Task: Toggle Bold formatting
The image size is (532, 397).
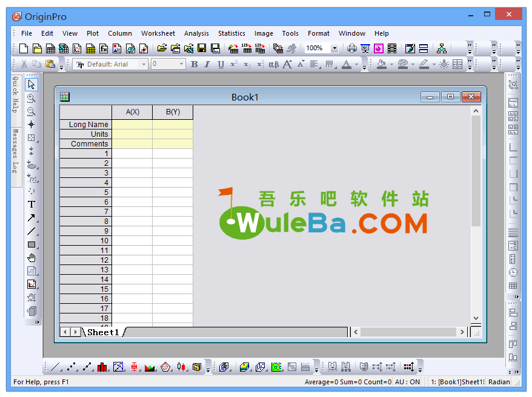Action: tap(195, 64)
